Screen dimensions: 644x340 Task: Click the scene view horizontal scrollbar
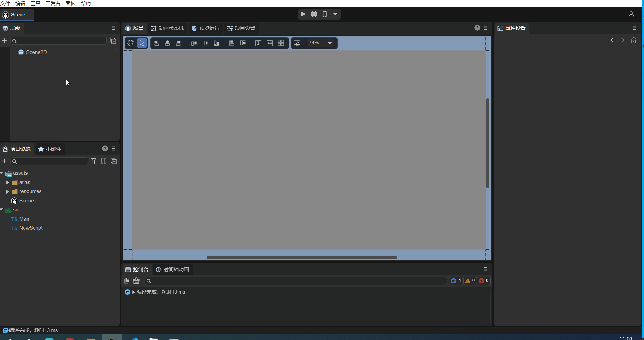click(302, 257)
